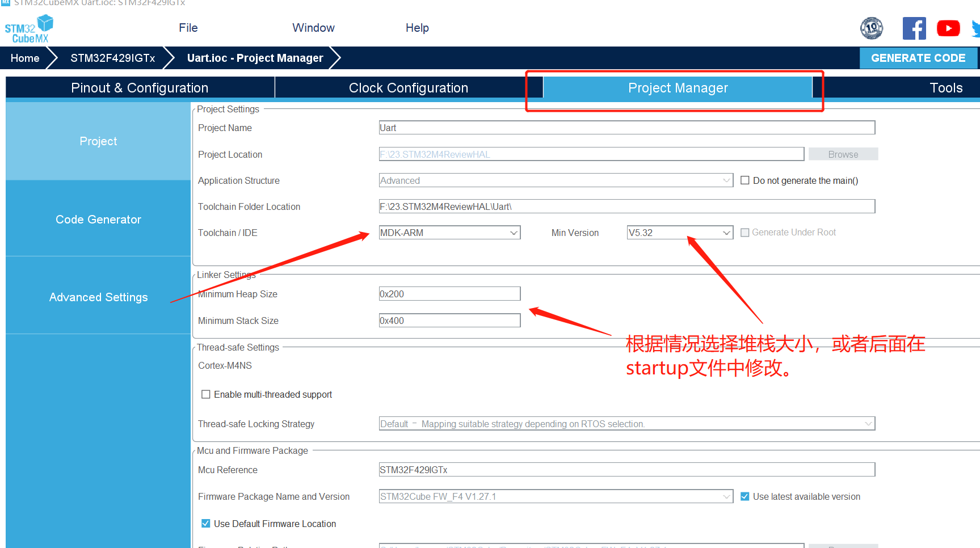Screen dimensions: 980x548
Task: Click the Toolchain Folder Location field
Action: [x=626, y=206]
